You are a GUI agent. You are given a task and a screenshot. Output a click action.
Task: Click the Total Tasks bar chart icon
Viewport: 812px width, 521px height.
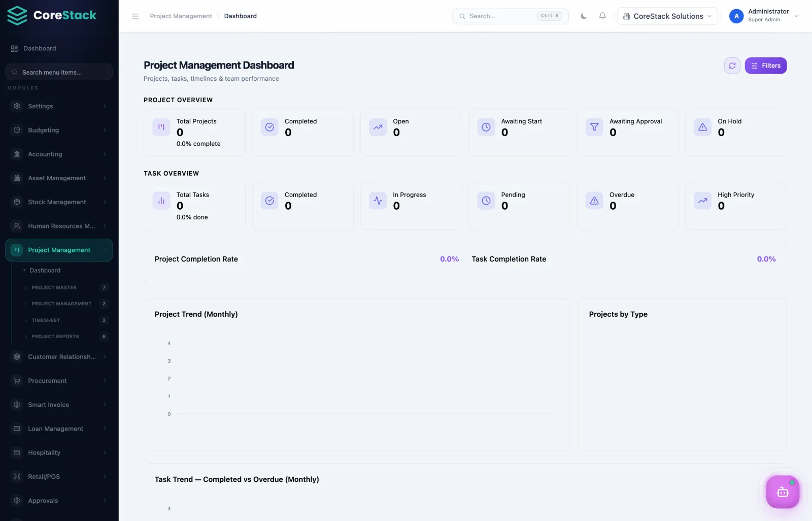[x=161, y=201]
